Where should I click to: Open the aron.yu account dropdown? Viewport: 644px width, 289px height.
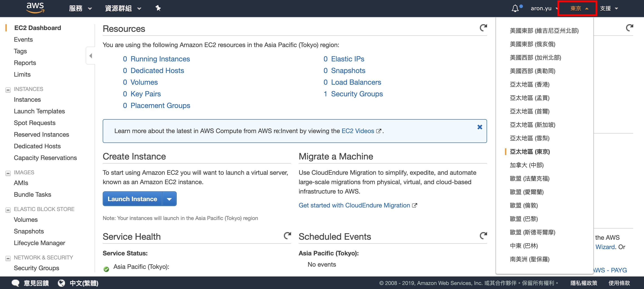[x=544, y=9]
